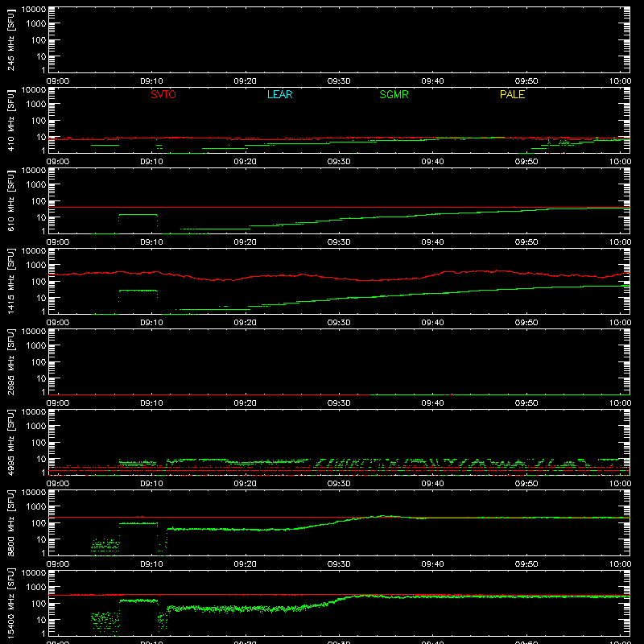Select the '245 MHz [SFU]' axis label
Image resolution: width=644 pixels, height=644 pixels.
pos(10,39)
